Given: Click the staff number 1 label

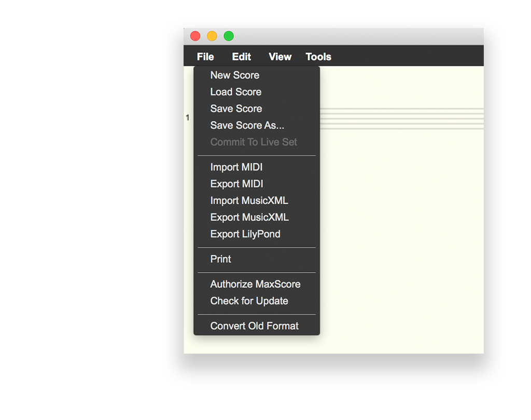Looking at the screenshot, I should (x=188, y=118).
